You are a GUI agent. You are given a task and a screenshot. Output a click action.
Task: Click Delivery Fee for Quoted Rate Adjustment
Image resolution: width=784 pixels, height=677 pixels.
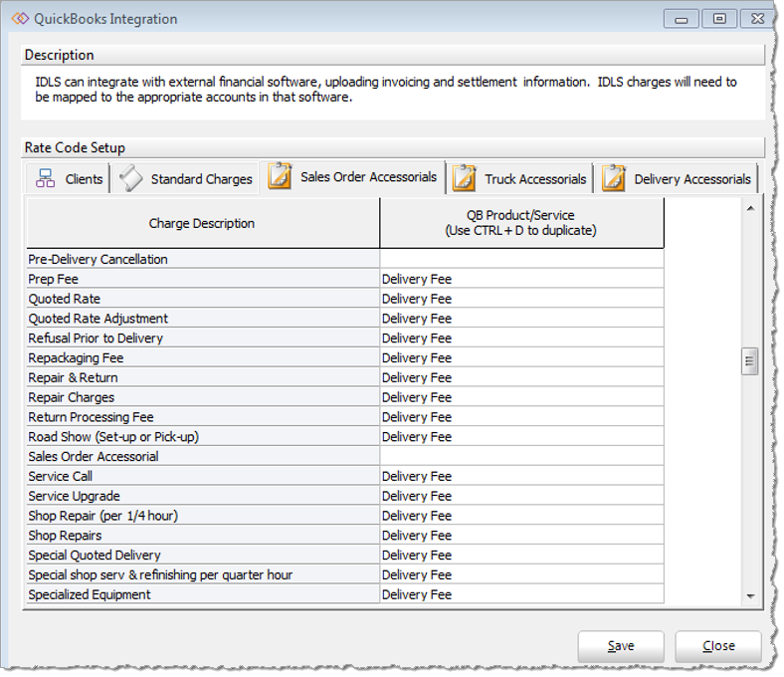click(x=521, y=319)
